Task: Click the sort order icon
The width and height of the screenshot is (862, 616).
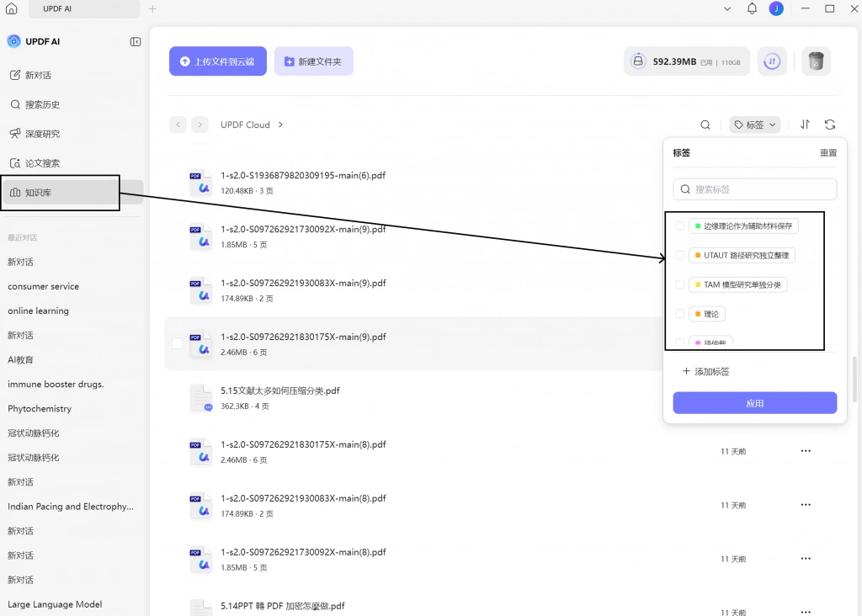Action: (x=805, y=125)
